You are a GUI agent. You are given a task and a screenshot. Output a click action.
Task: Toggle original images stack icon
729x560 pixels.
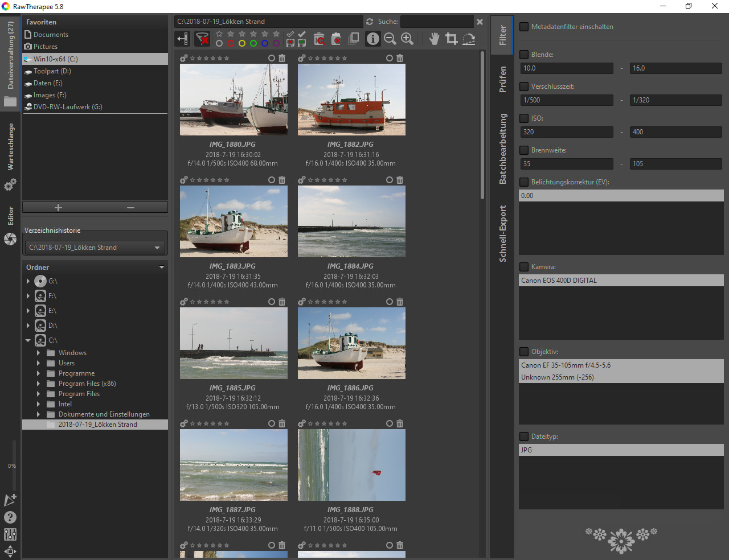coord(354,39)
